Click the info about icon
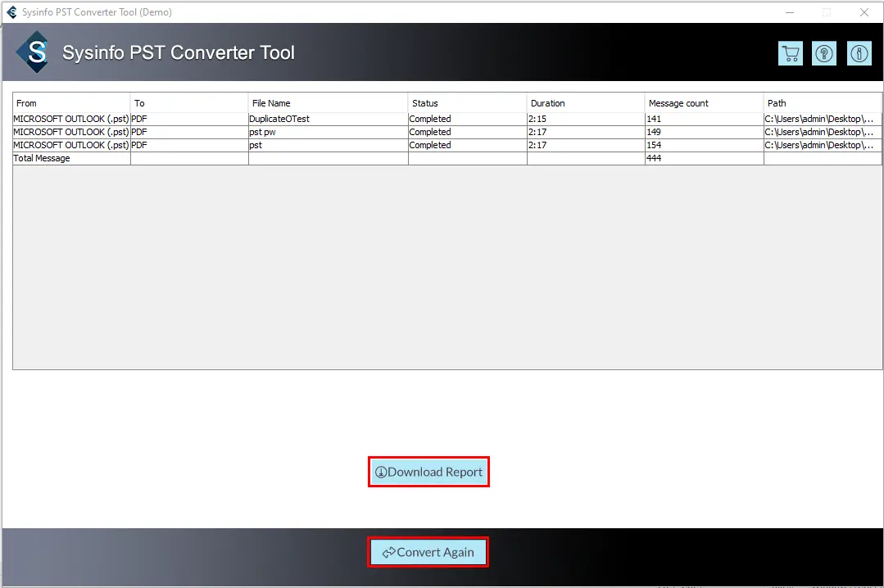This screenshot has width=884, height=588. click(859, 54)
